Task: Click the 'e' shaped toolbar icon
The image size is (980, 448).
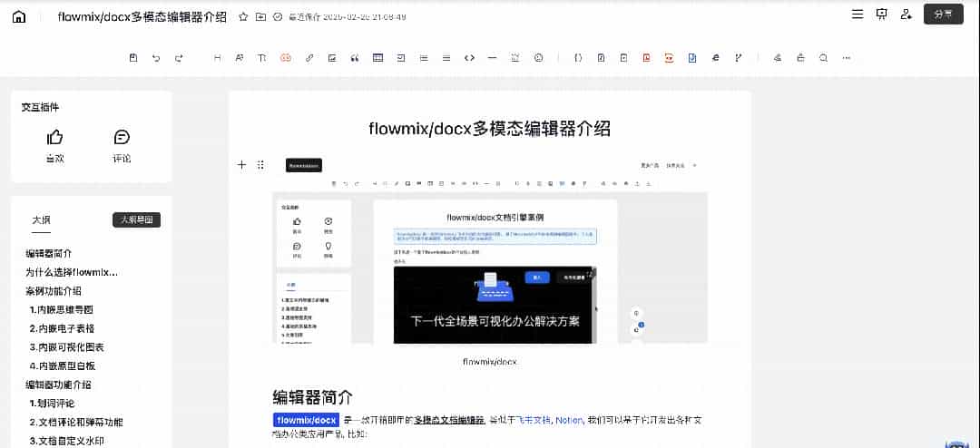Action: 716,58
